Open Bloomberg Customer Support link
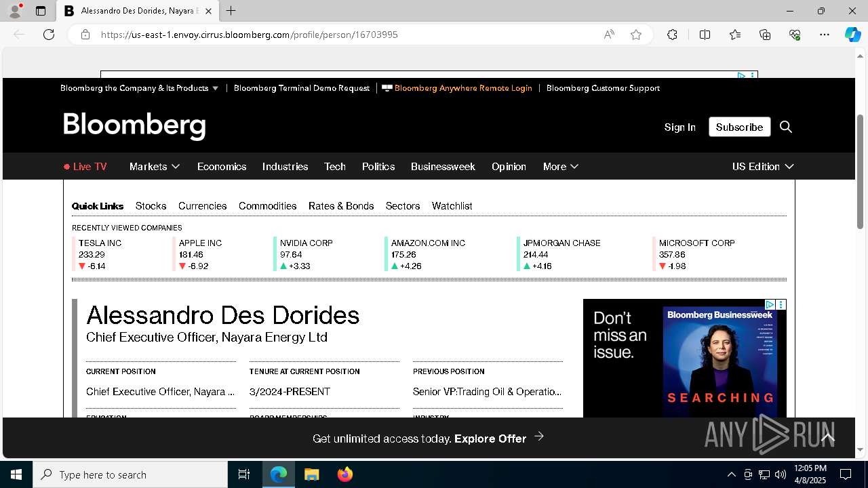Image resolution: width=868 pixels, height=488 pixels. point(603,88)
